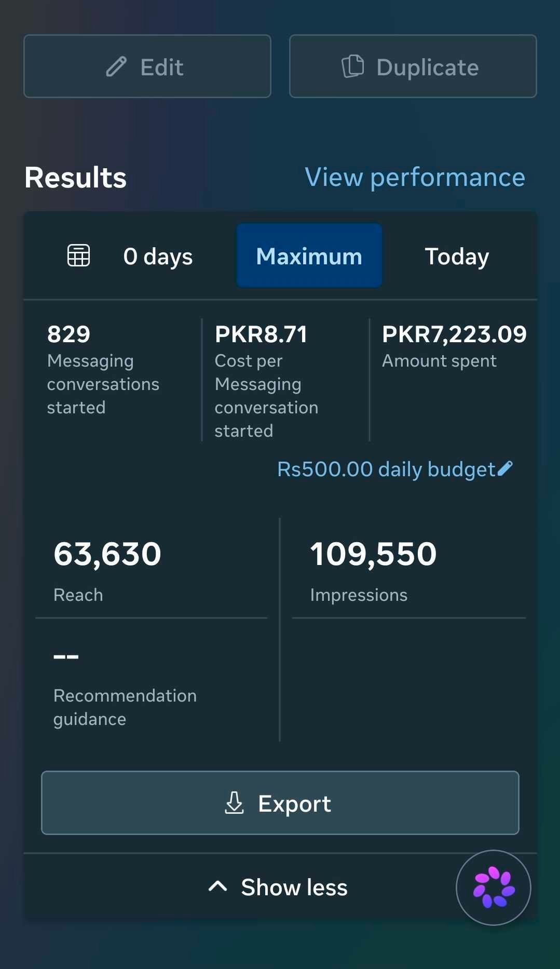
Task: Tap the Edit button
Action: pos(147,66)
